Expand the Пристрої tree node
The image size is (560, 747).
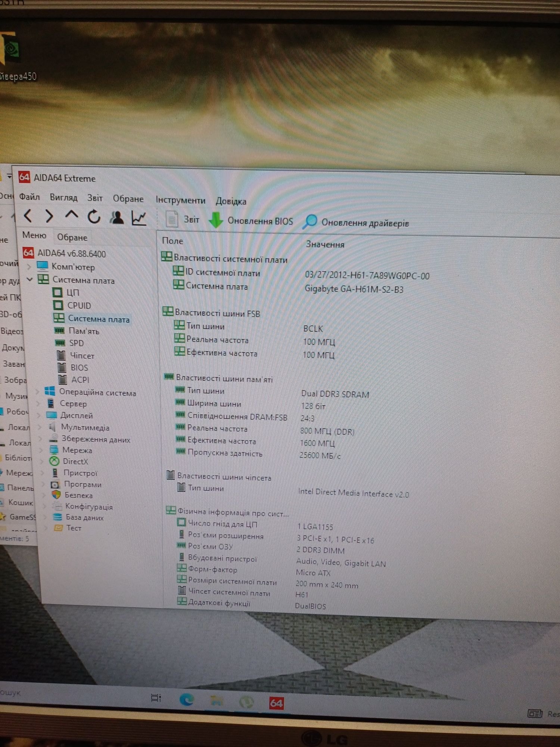click(43, 473)
